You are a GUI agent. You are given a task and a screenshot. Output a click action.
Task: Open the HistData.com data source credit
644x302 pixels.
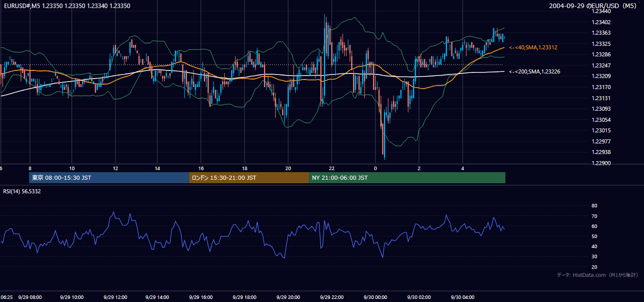click(598, 275)
